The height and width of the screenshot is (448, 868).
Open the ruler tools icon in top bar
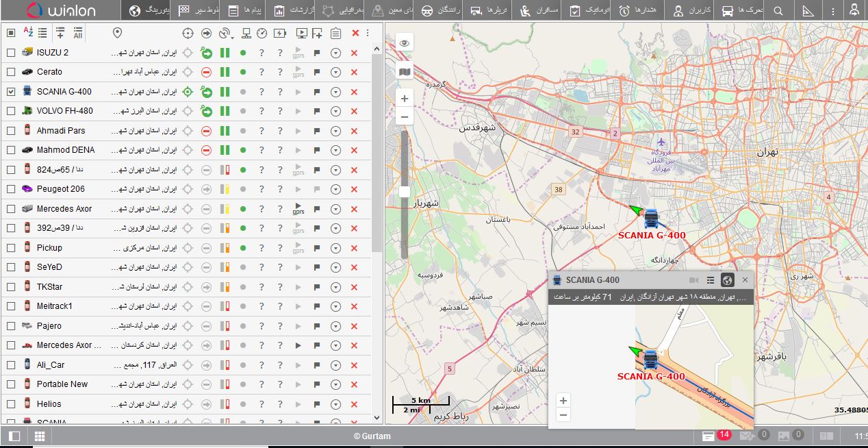808,11
